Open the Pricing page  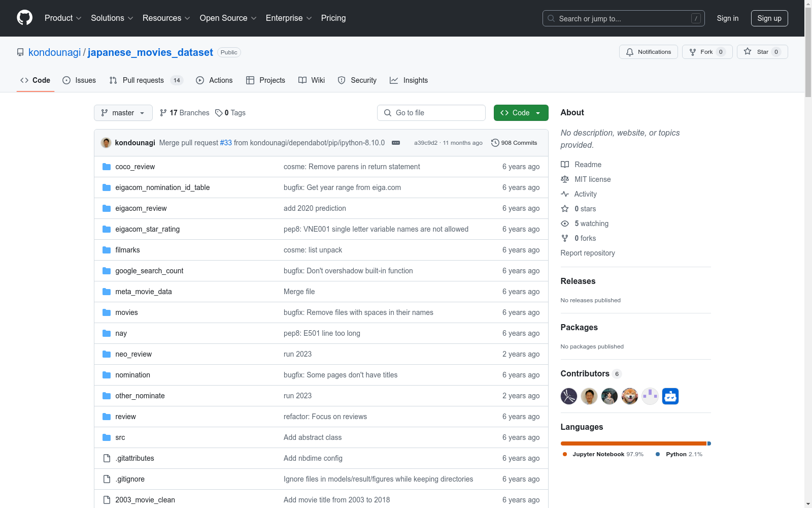tap(333, 18)
